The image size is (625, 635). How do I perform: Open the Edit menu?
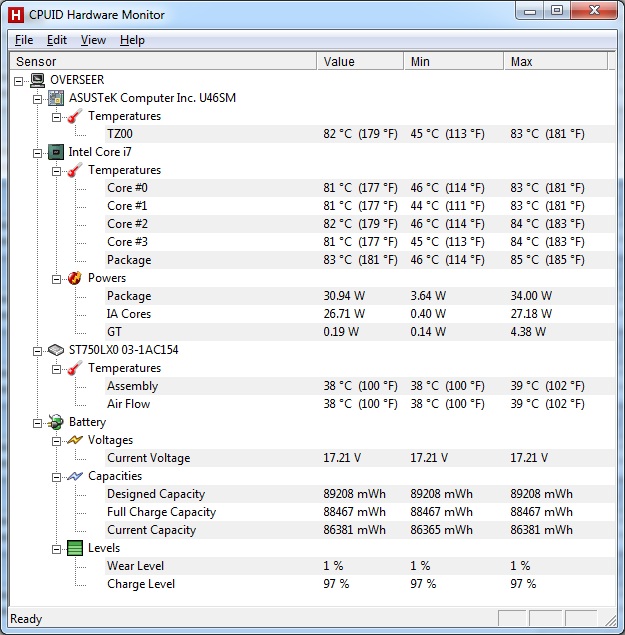coord(57,40)
